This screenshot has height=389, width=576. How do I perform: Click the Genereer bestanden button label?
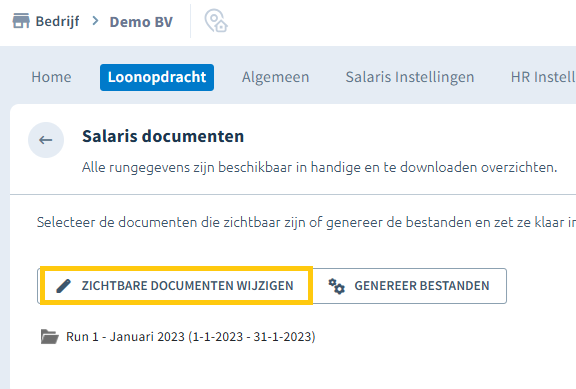pyautogui.click(x=422, y=286)
